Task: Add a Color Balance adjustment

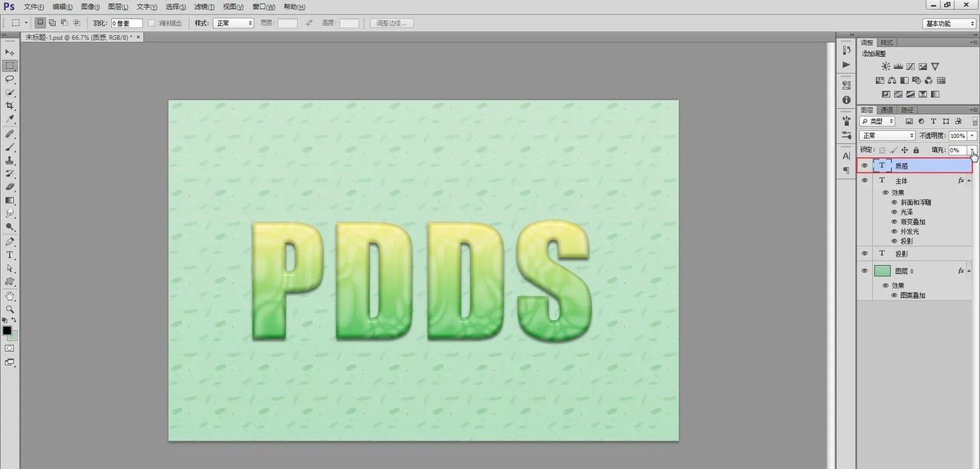Action: point(892,80)
